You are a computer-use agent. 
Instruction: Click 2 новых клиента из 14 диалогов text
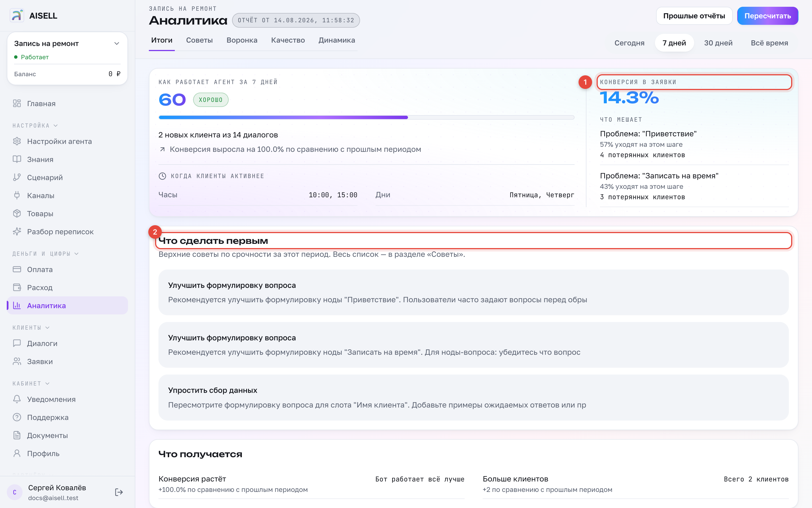(x=218, y=135)
